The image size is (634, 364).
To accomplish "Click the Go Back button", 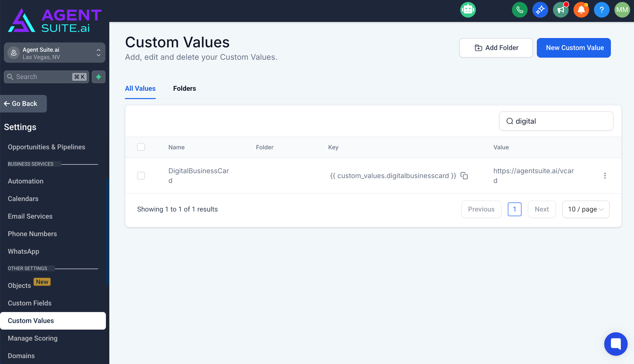I will 23,103.
